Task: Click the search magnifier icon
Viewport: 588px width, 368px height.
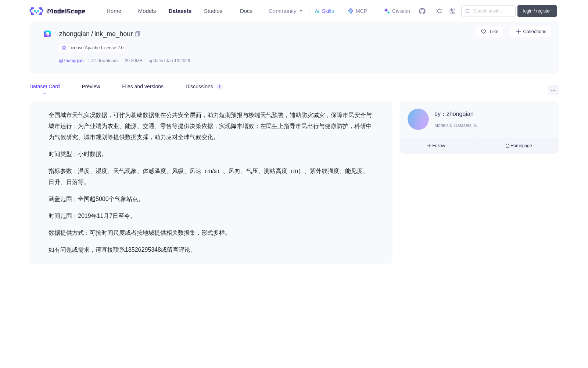Action: coord(467,11)
